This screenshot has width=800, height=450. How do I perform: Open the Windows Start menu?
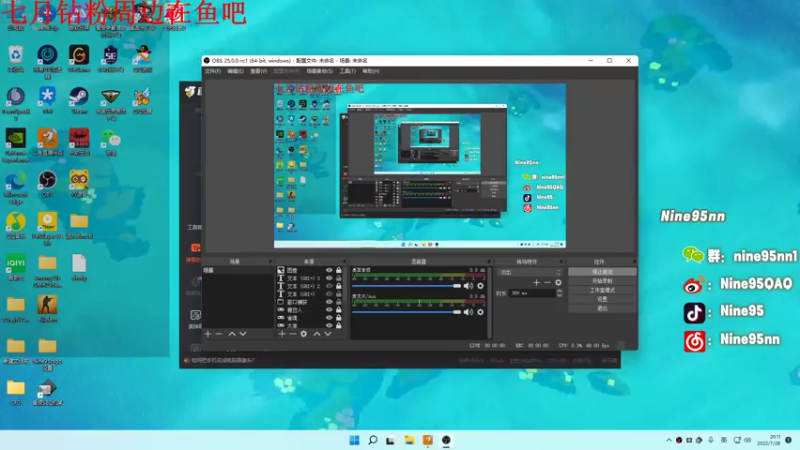[354, 440]
